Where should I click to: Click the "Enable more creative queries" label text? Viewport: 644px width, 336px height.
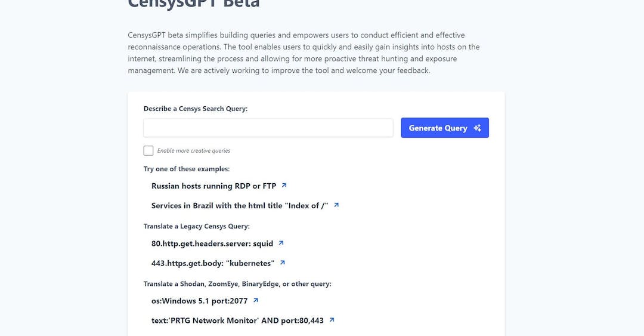[193, 150]
